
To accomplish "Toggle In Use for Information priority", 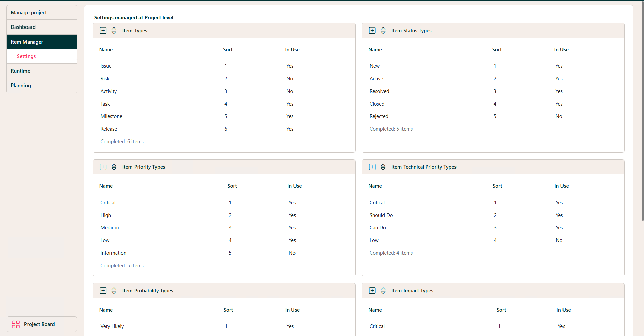I will [x=292, y=253].
